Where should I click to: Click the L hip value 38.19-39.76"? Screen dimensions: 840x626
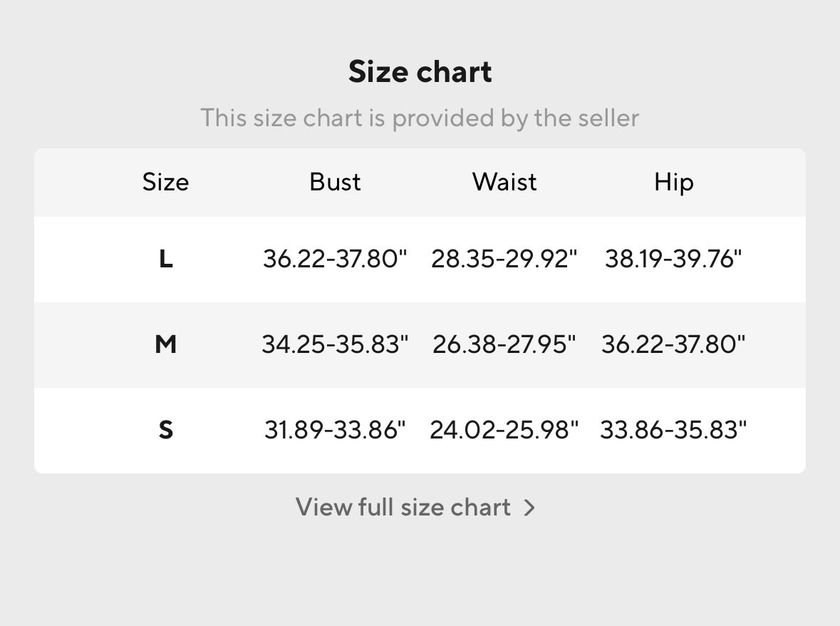pyautogui.click(x=673, y=259)
